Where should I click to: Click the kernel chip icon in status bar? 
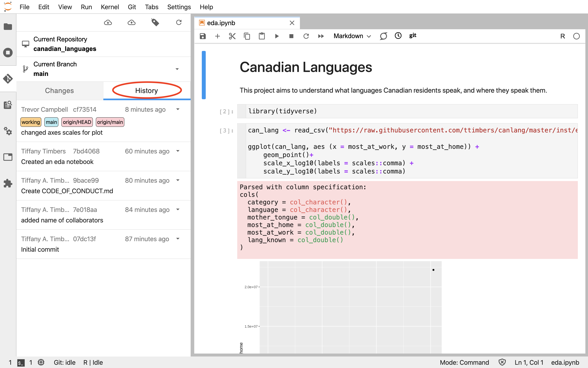(41, 362)
